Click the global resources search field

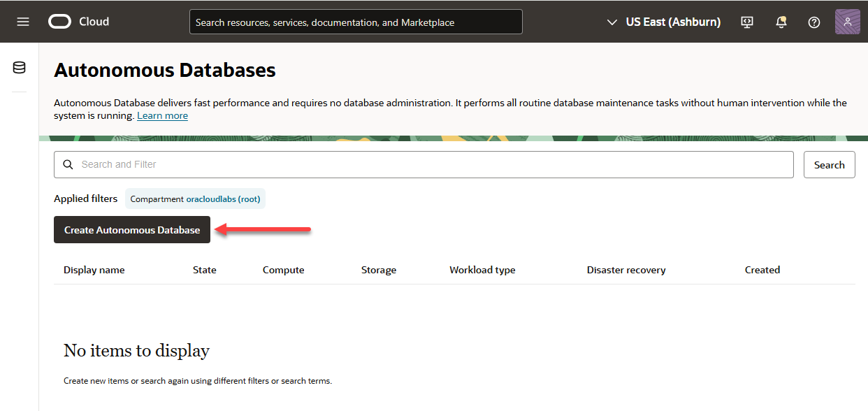tap(356, 22)
